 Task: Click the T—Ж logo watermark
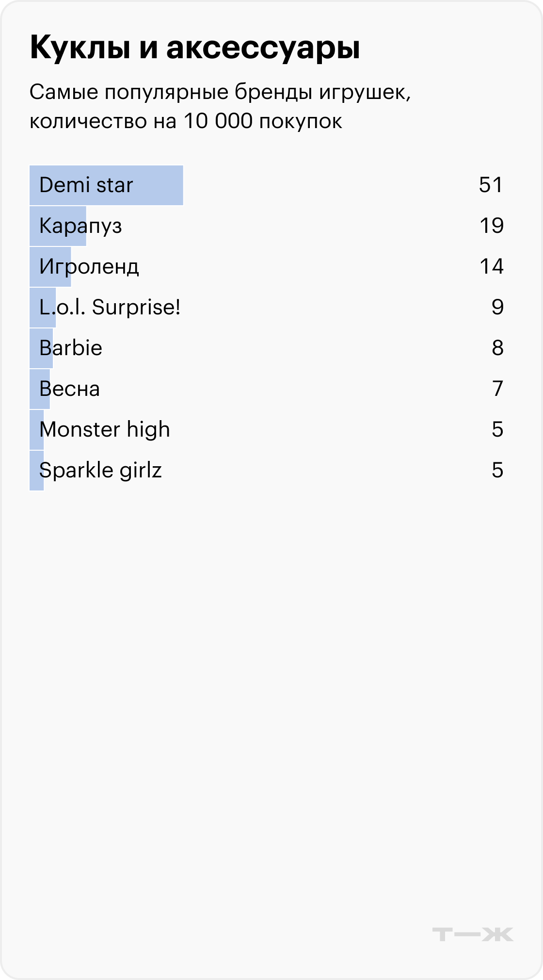point(472,934)
